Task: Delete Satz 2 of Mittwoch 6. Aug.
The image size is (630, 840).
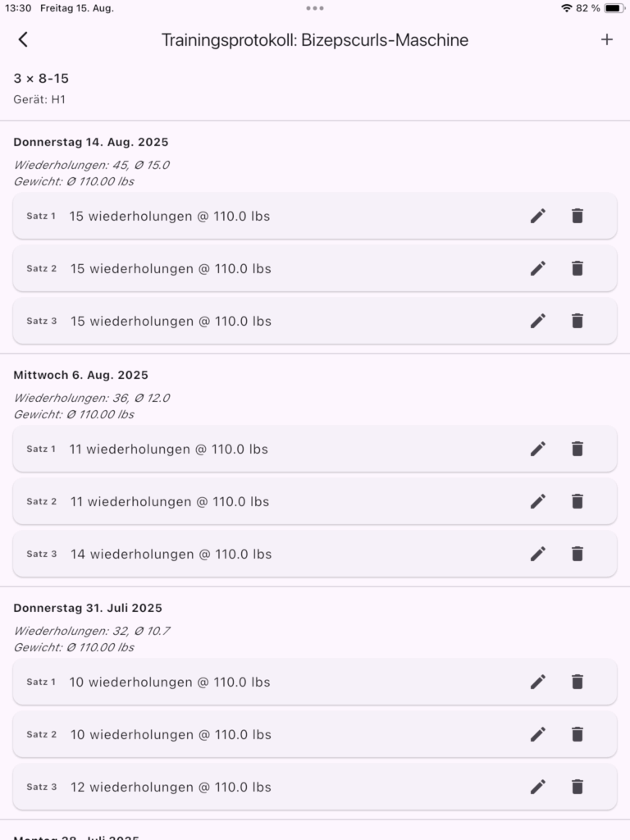Action: pyautogui.click(x=577, y=501)
